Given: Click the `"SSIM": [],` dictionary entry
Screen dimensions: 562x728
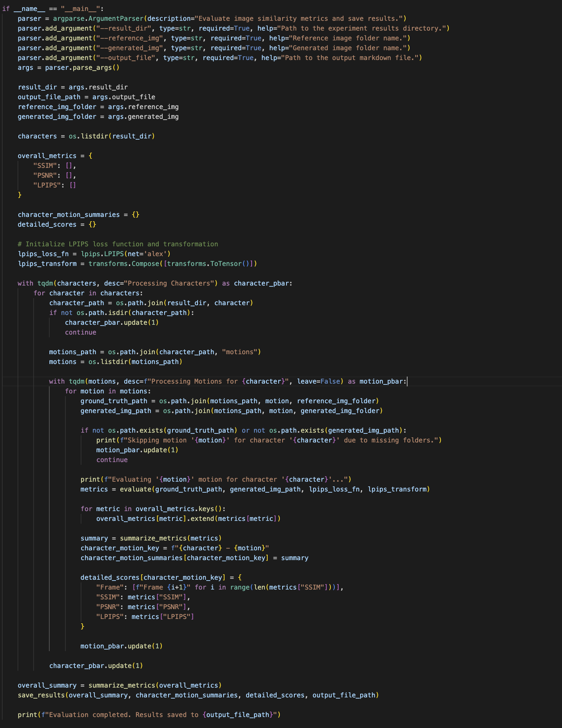Looking at the screenshot, I should coord(55,166).
